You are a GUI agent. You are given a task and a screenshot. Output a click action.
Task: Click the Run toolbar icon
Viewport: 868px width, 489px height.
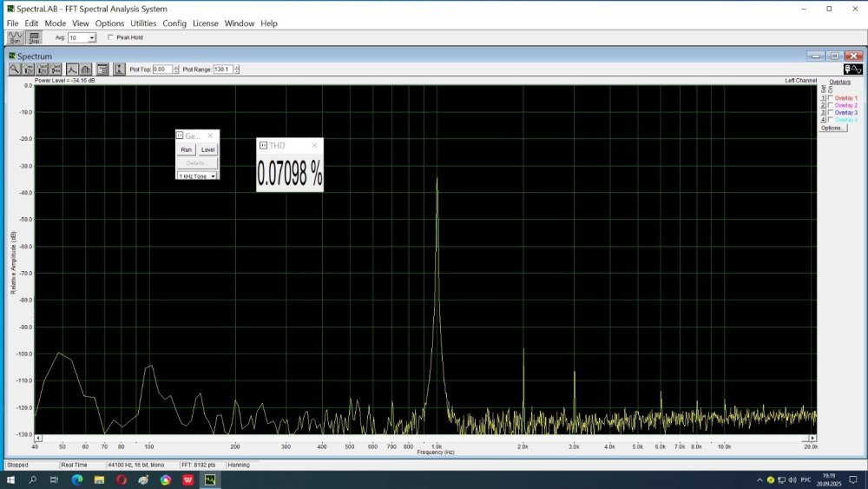click(x=15, y=37)
